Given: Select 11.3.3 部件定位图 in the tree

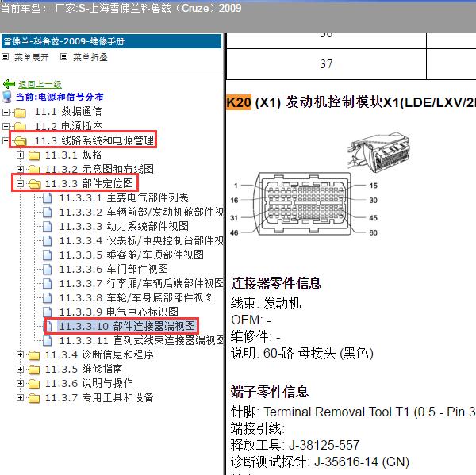Looking at the screenshot, I should coord(89,183).
